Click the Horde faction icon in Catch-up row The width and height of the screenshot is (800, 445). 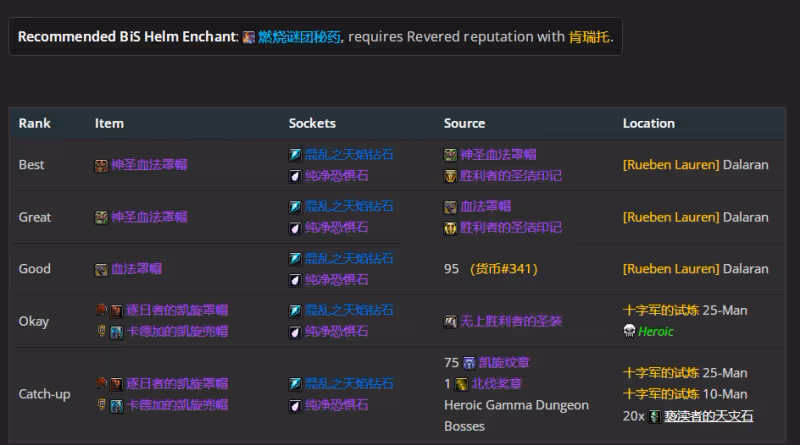point(102,383)
